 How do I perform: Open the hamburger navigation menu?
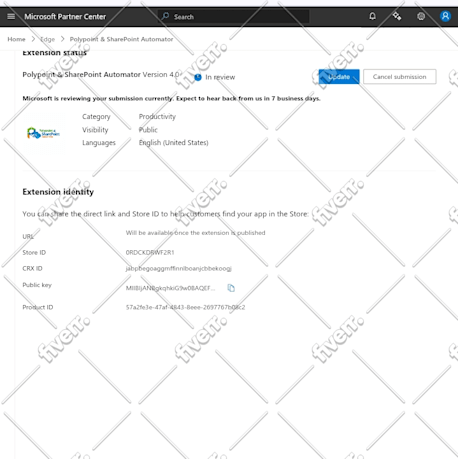(x=11, y=16)
